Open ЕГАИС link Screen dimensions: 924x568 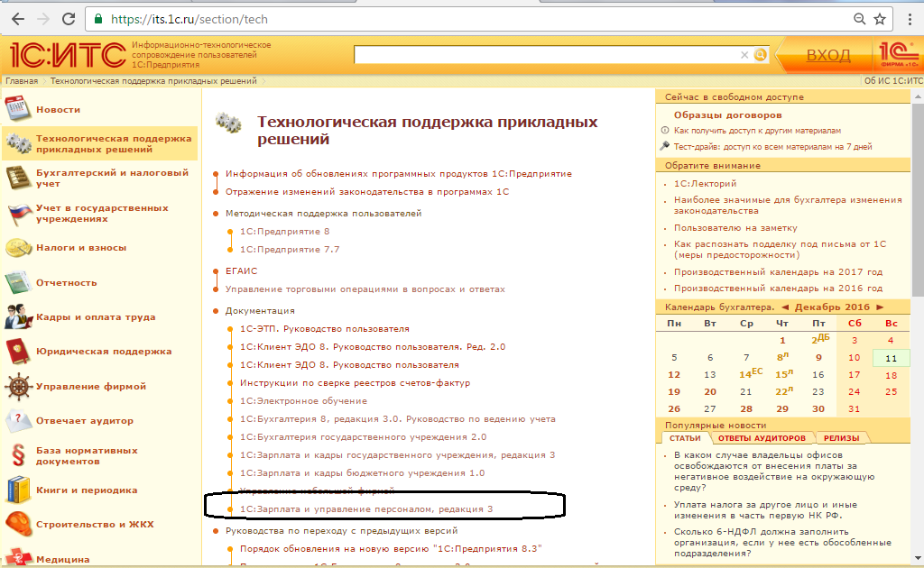tap(242, 270)
